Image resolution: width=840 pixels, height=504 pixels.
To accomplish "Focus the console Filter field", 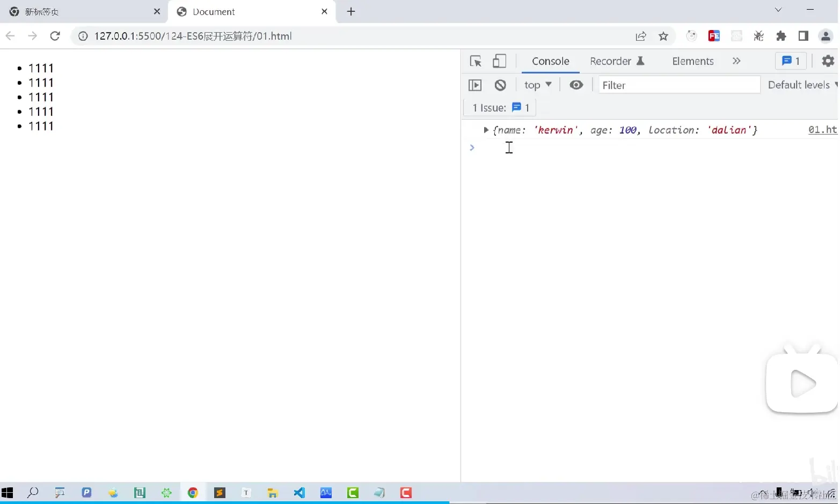I will coord(680,85).
